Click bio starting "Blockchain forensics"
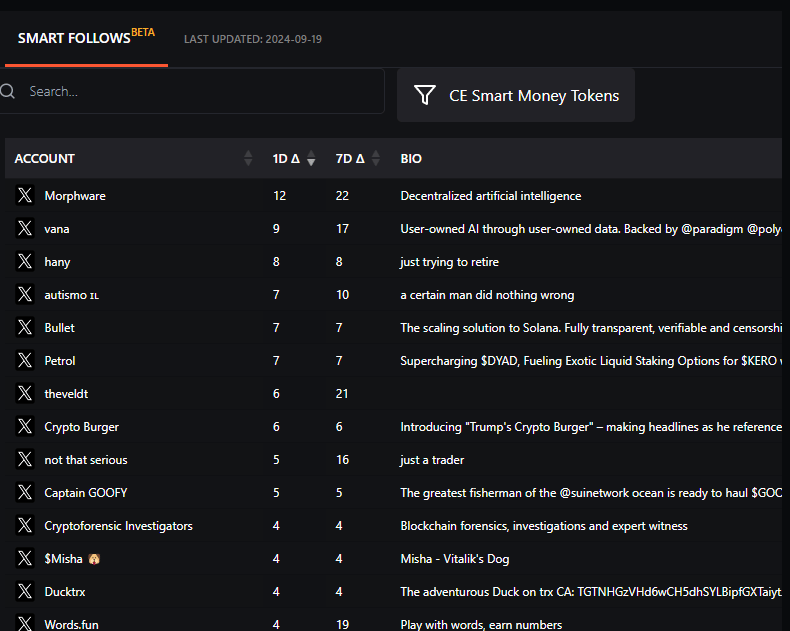790x631 pixels. (544, 526)
